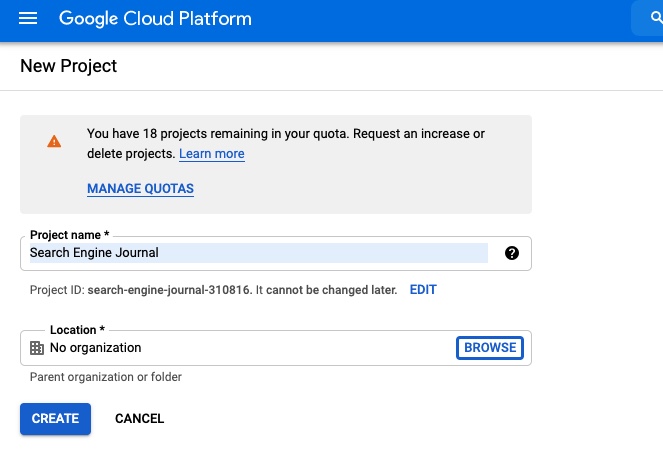Click the Location field label
Image resolution: width=663 pixels, height=473 pixels.
coord(77,330)
